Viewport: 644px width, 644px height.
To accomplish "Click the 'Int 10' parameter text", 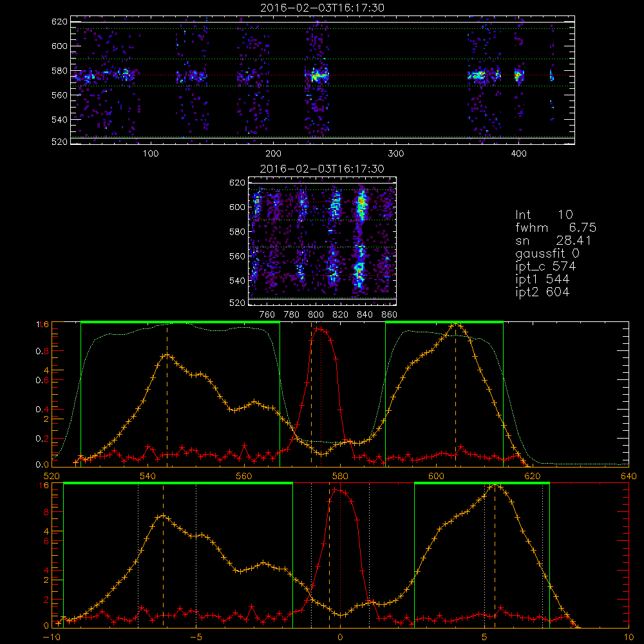I will coord(544,215).
